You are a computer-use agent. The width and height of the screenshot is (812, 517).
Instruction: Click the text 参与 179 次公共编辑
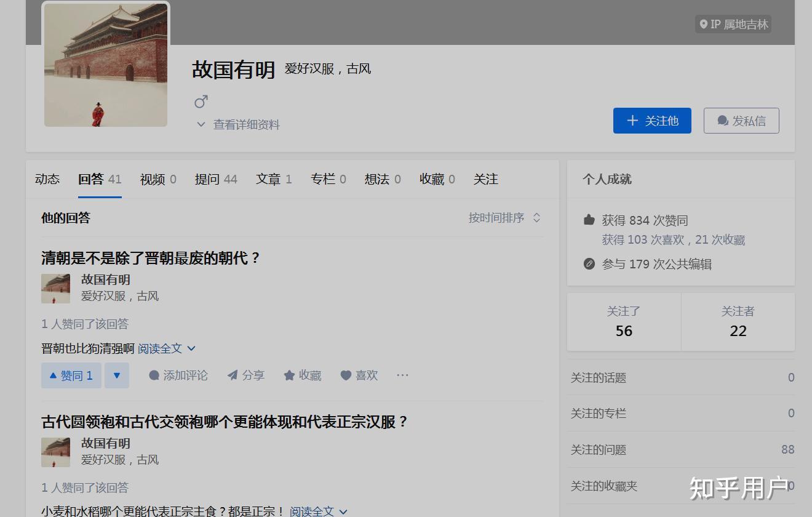pos(657,264)
